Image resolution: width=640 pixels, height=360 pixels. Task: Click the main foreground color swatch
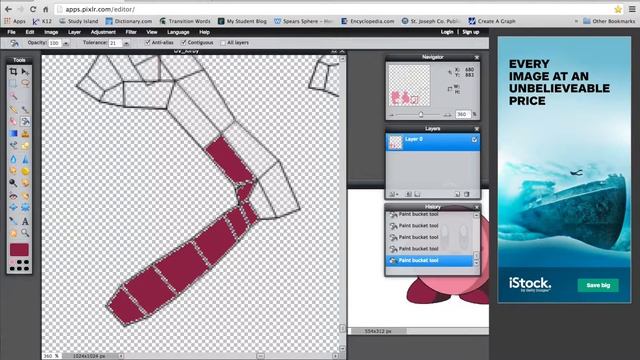pos(19,250)
